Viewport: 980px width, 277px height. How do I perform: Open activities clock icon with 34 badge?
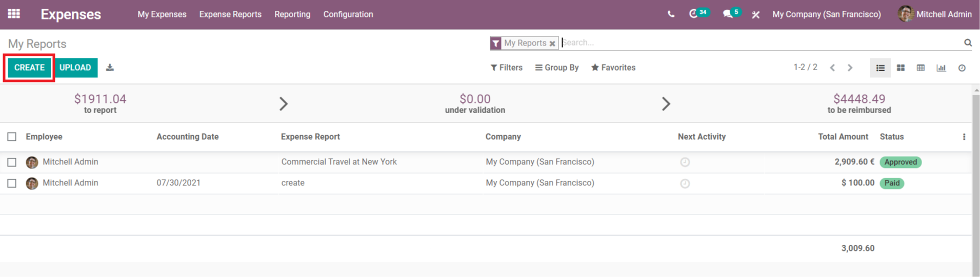tap(699, 13)
